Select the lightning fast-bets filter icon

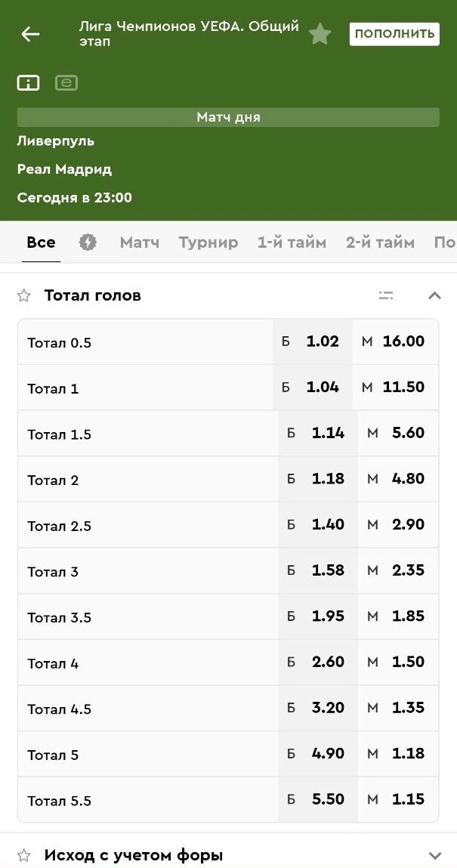[88, 242]
